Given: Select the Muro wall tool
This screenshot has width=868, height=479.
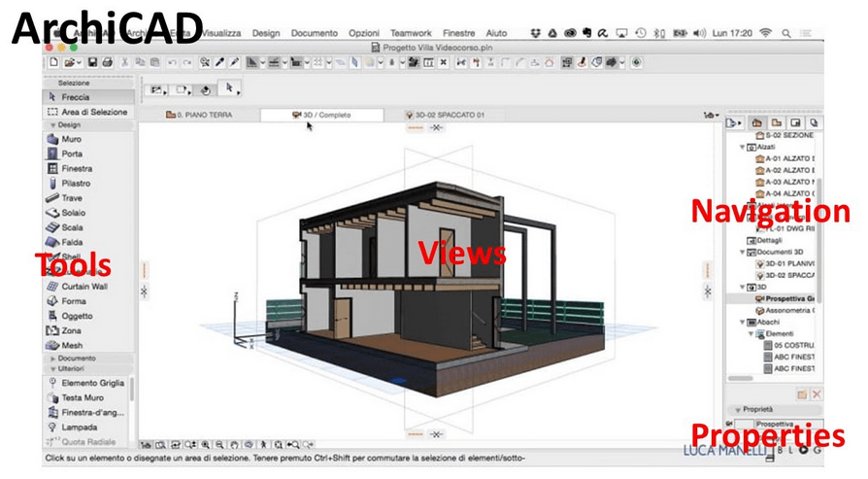Looking at the screenshot, I should point(71,139).
